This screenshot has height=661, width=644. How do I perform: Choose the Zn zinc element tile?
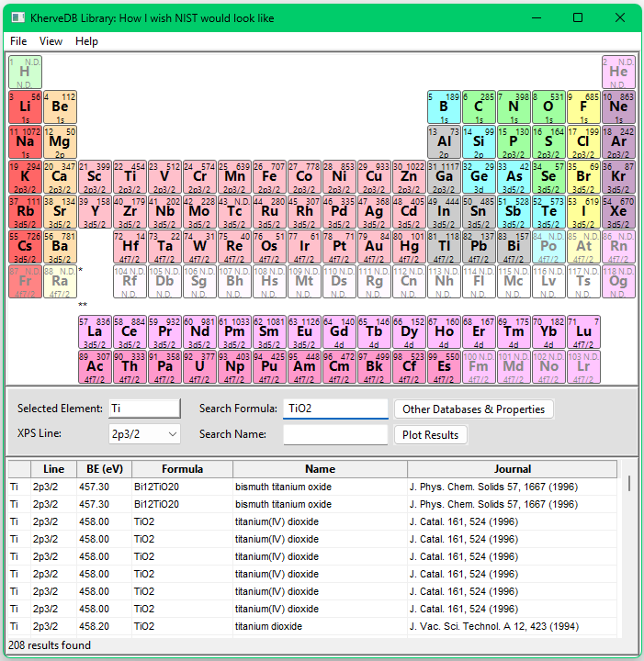[409, 176]
